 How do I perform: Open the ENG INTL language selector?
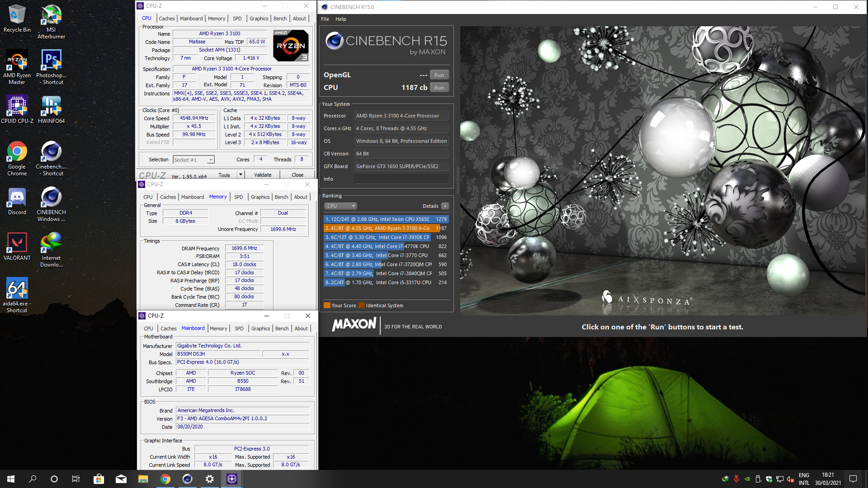coord(804,479)
